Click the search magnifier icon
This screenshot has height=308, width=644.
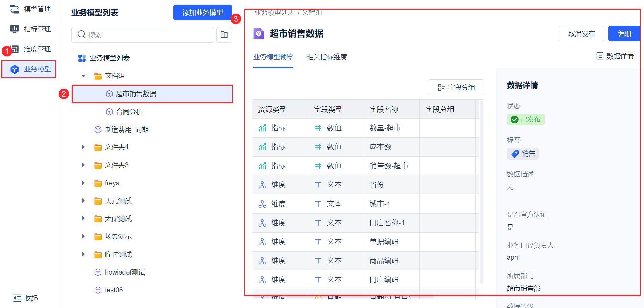[81, 34]
